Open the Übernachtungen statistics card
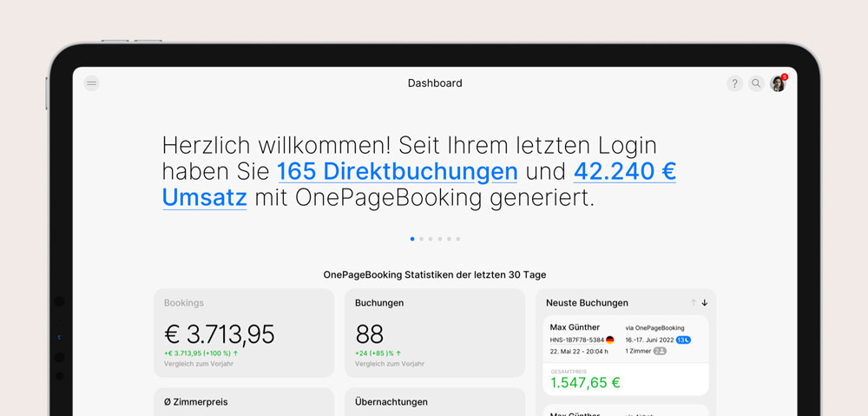The height and width of the screenshot is (416, 868). 435,402
